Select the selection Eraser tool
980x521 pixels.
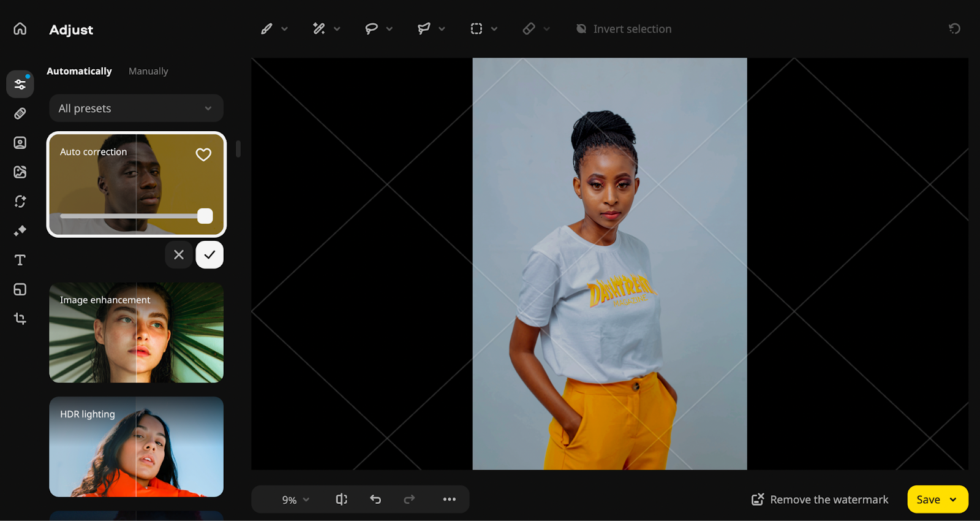pos(529,29)
